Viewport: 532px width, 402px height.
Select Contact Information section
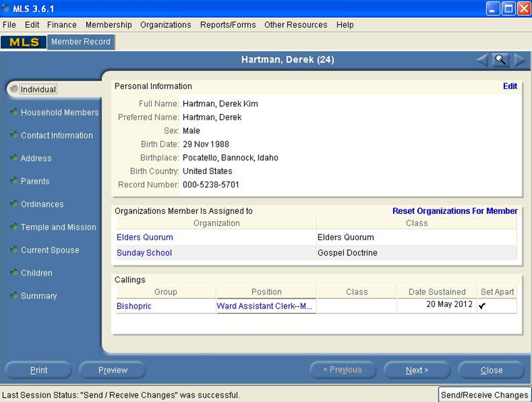tap(57, 135)
